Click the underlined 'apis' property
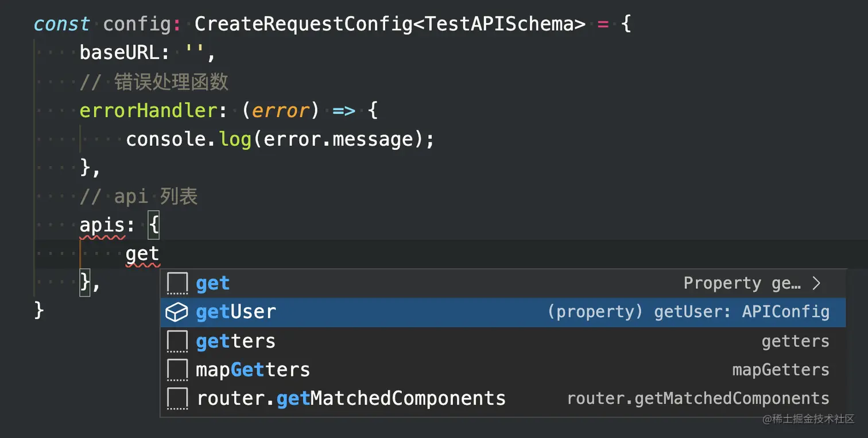Image resolution: width=868 pixels, height=438 pixels. tap(102, 225)
